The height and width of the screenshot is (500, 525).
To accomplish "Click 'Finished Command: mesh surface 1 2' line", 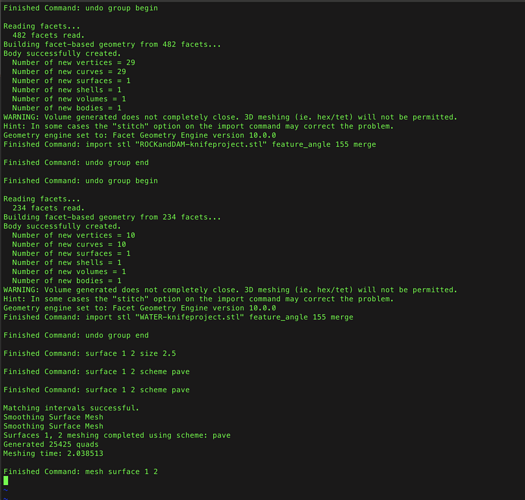I will coord(81,472).
